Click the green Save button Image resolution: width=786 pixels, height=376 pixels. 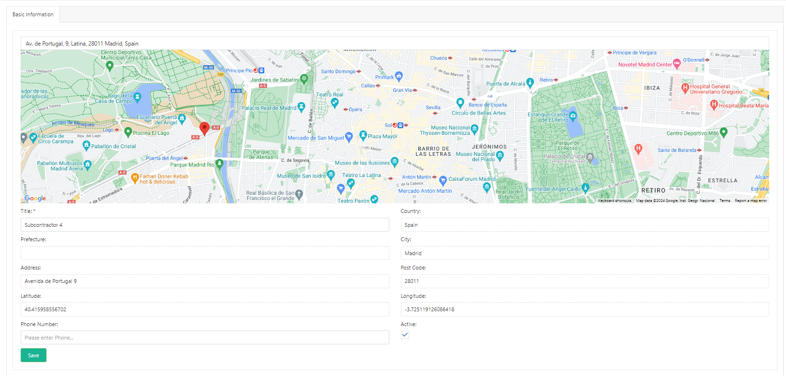click(x=34, y=355)
